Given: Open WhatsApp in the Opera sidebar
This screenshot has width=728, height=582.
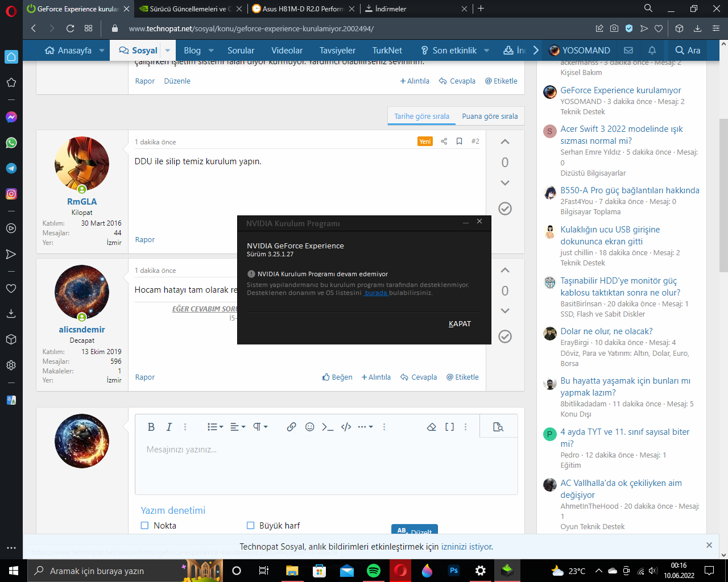Looking at the screenshot, I should coord(11,143).
